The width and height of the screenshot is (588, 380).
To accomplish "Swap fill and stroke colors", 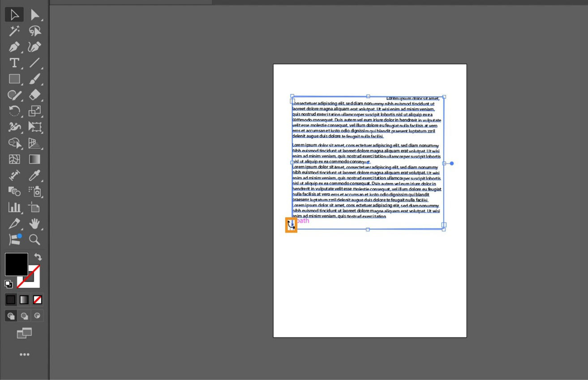I will click(x=38, y=257).
